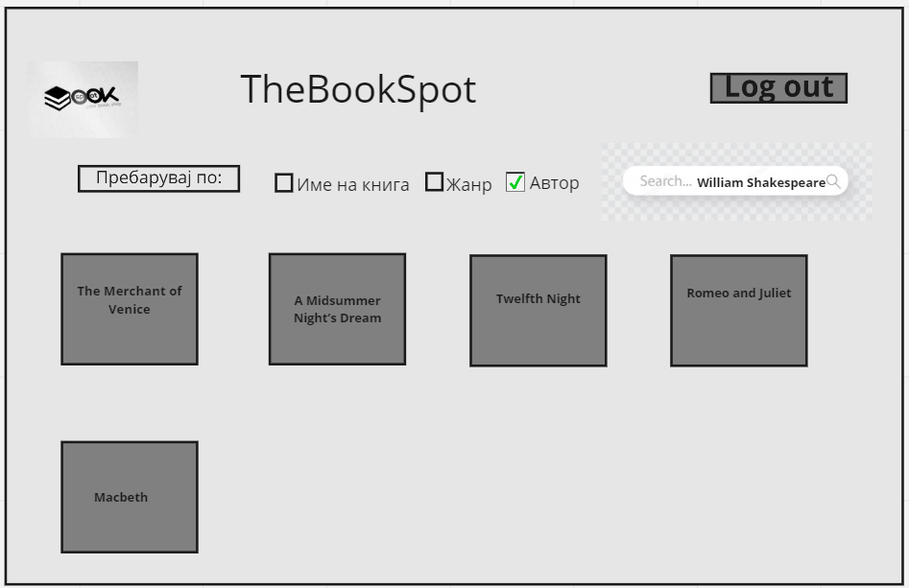Click the Автор label text
This screenshot has width=909, height=588.
tap(555, 183)
